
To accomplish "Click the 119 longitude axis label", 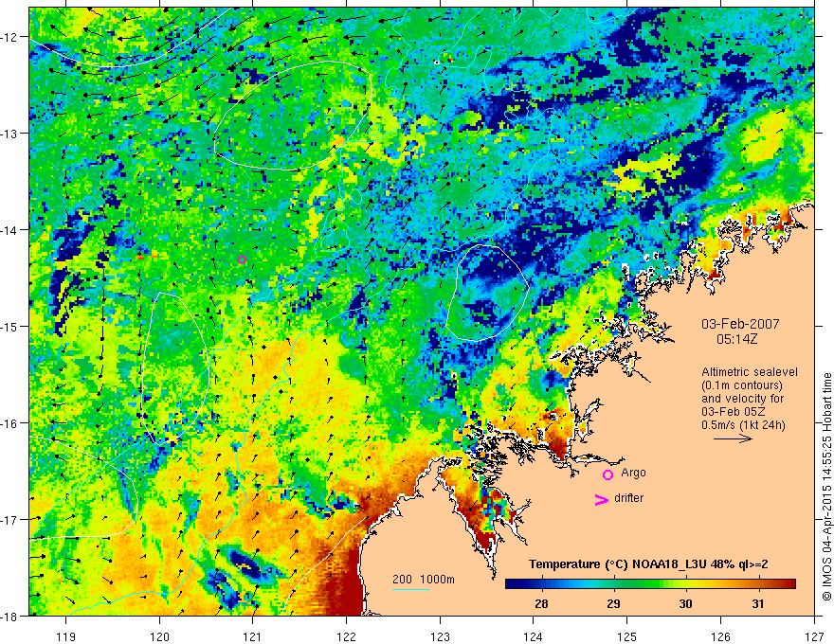I will click(x=66, y=636).
